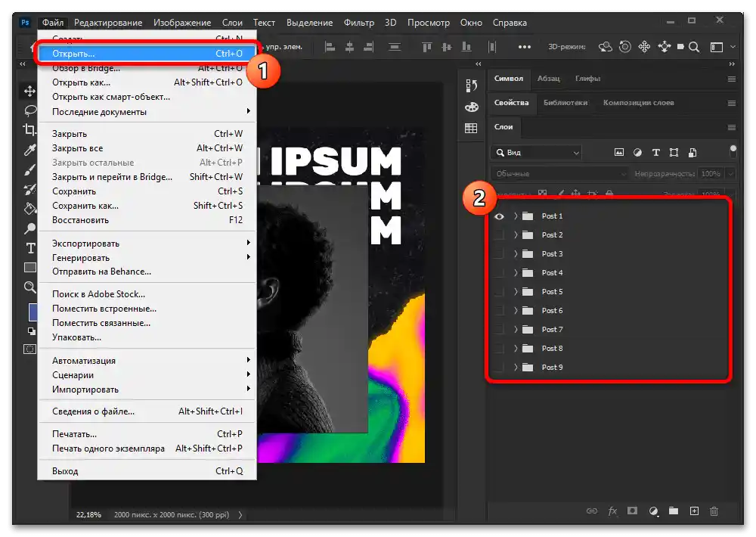Align right edges in options bar
The height and width of the screenshot is (537, 756).
[x=368, y=47]
